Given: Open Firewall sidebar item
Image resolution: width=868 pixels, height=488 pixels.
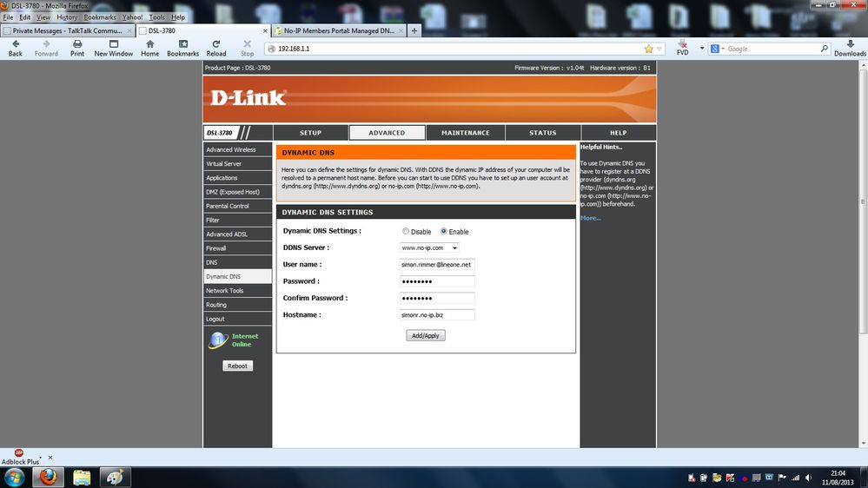Looking at the screenshot, I should (237, 248).
